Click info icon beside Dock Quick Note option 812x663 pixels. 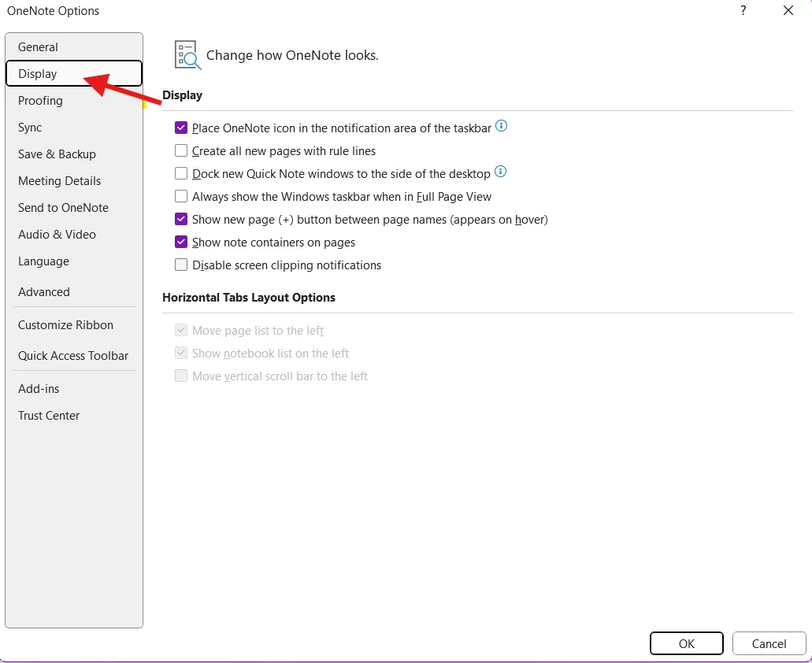point(500,172)
